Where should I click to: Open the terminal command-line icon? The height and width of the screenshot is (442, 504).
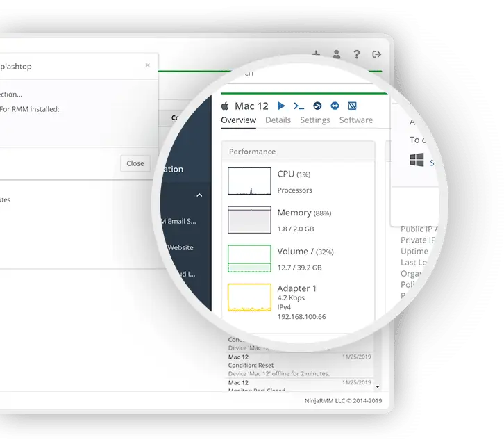[x=299, y=106]
